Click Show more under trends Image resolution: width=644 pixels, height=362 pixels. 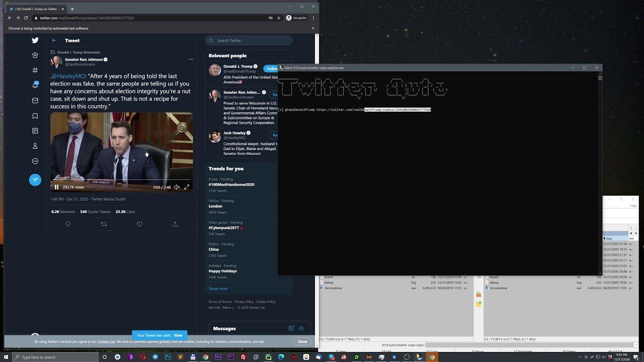tap(218, 289)
